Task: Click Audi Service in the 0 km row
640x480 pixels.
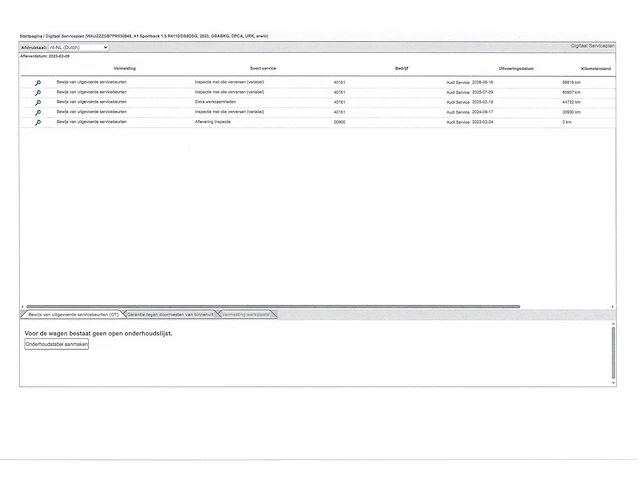Action: click(x=458, y=122)
